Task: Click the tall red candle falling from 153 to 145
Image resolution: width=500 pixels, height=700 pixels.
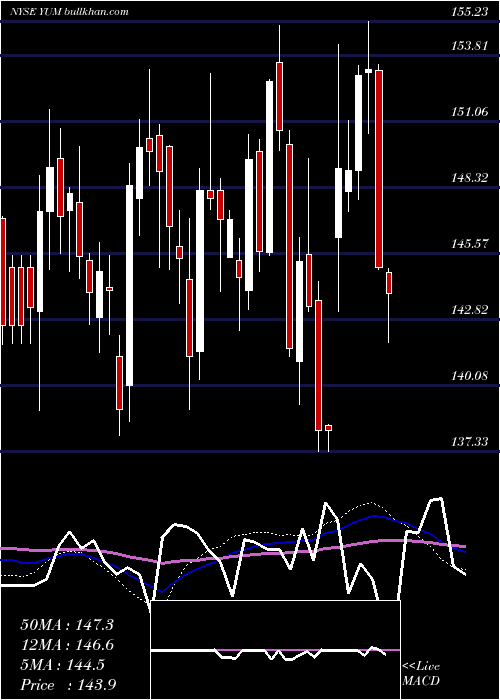Action: click(x=379, y=169)
